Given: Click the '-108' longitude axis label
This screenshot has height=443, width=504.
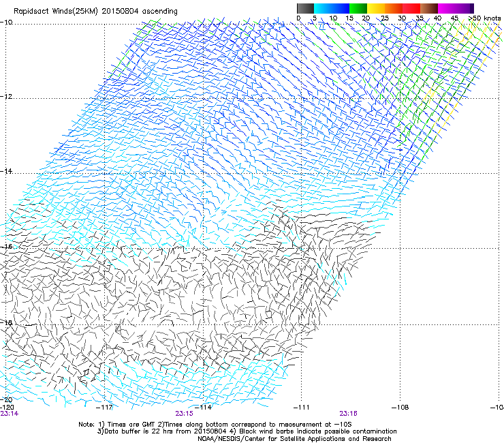Looking at the screenshot, I should coord(400,408).
